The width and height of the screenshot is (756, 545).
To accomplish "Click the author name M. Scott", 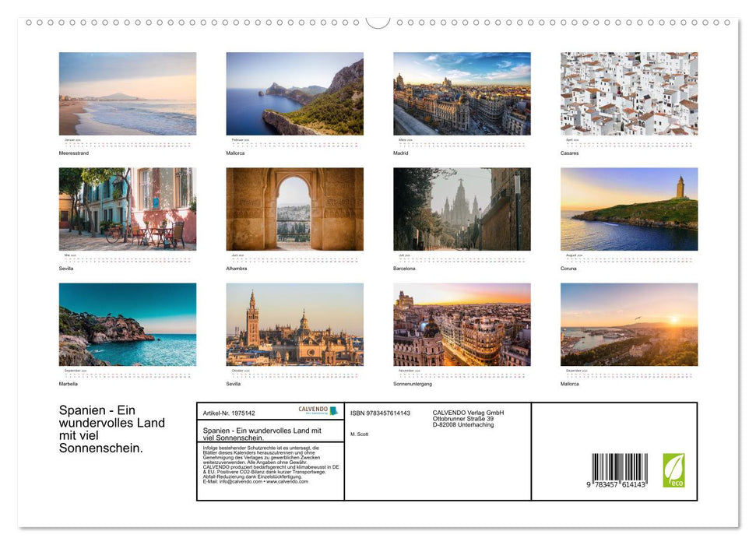I will tap(360, 434).
